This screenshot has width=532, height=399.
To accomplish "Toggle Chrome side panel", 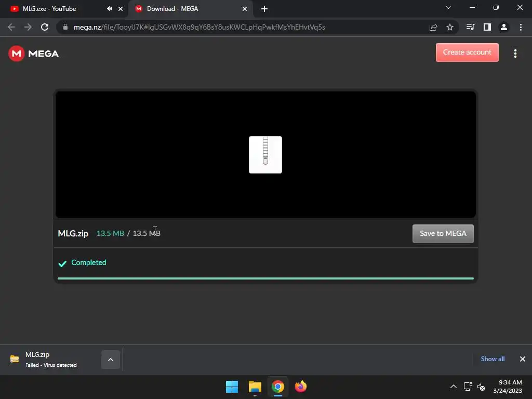I will coord(487,27).
